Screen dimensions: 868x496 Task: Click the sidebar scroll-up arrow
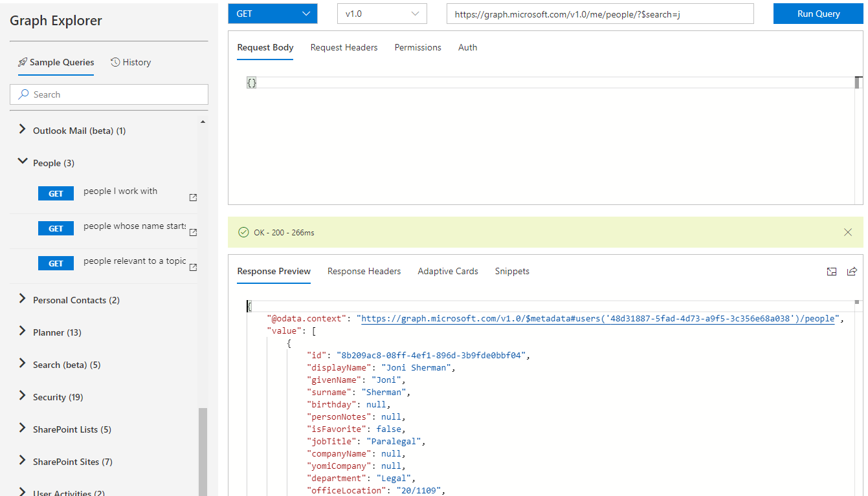tap(203, 122)
